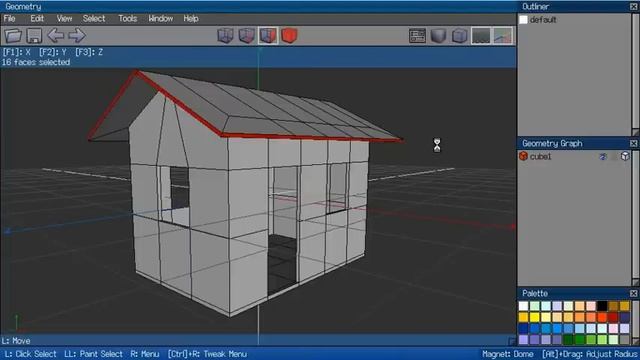Screen dimensions: 640x360
Task: Save the model with the floppy disk icon
Action: click(34, 36)
